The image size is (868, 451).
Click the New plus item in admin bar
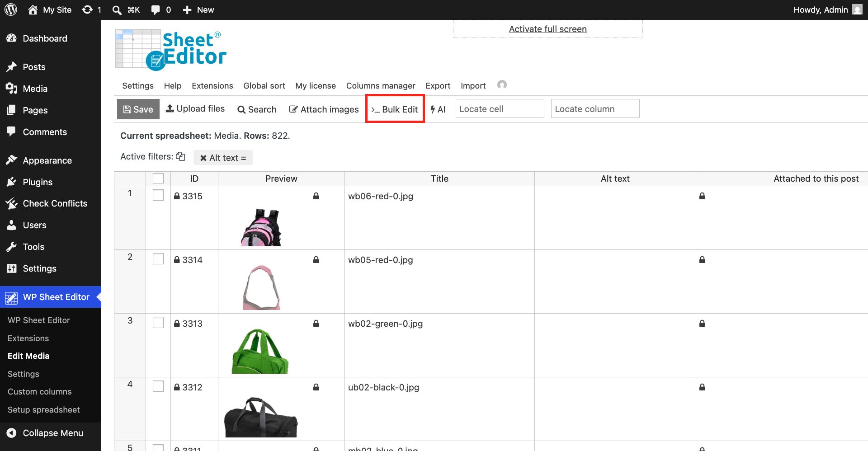(x=198, y=9)
